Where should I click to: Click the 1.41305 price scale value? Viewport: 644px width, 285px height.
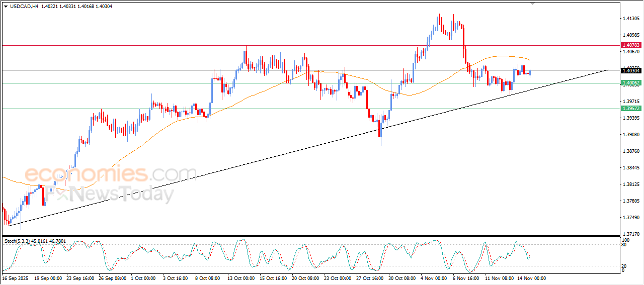point(631,19)
